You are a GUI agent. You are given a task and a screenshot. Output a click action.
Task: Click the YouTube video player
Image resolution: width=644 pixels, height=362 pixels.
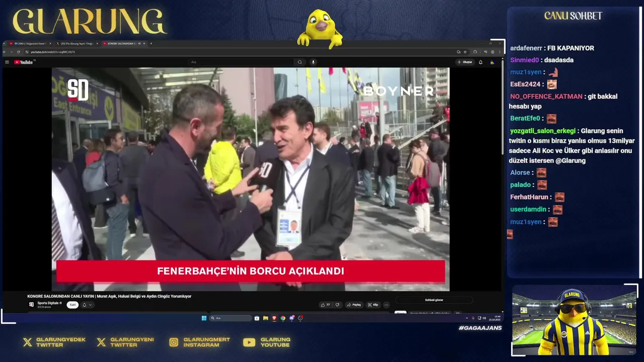[251, 179]
